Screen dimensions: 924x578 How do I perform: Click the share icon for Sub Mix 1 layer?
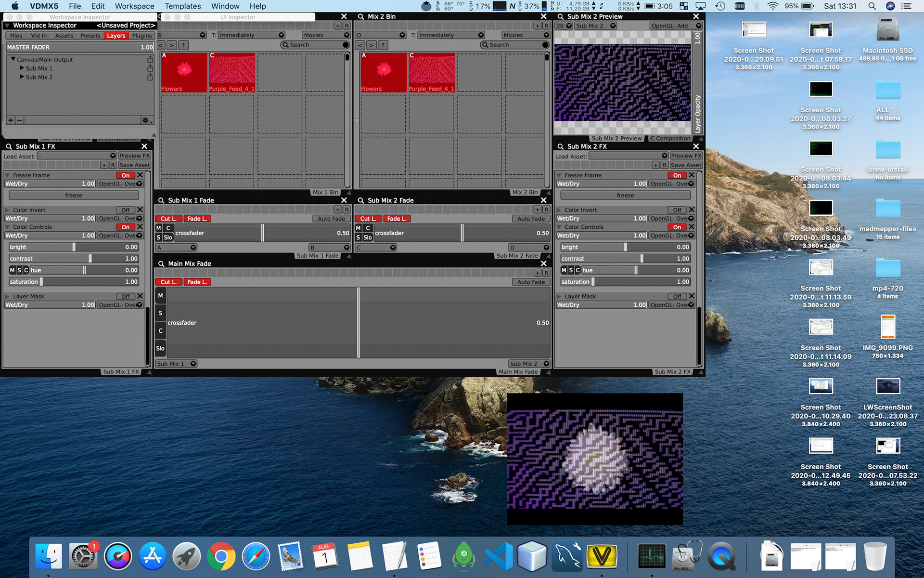pyautogui.click(x=150, y=68)
